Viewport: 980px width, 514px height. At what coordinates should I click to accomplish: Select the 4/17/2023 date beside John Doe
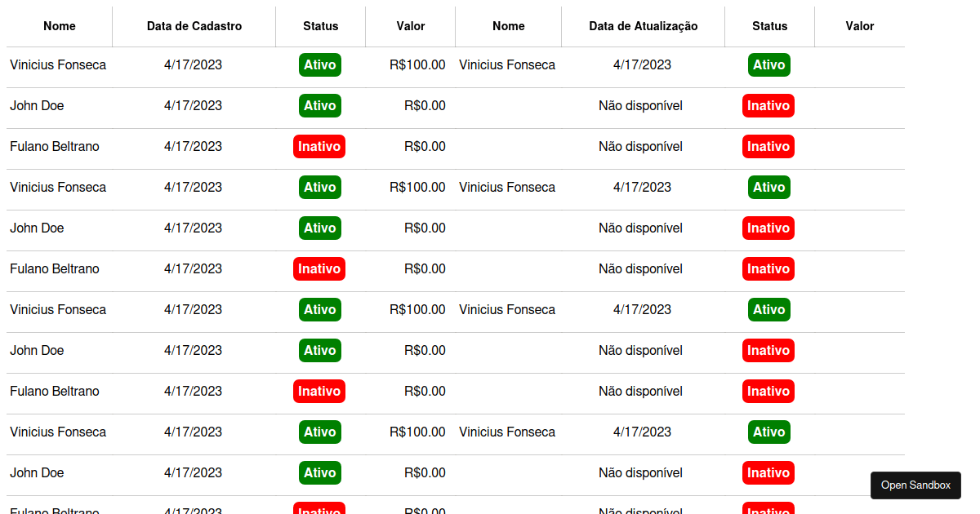[194, 105]
